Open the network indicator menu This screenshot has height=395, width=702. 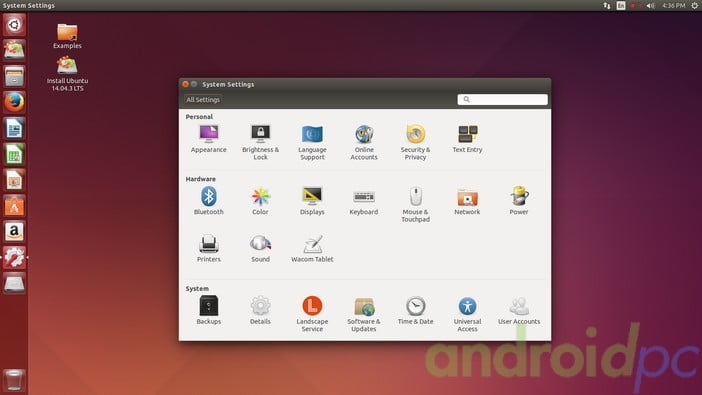point(607,5)
